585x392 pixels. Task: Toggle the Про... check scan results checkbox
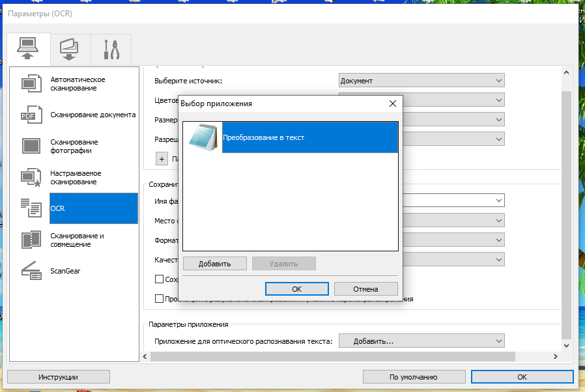pyautogui.click(x=160, y=298)
